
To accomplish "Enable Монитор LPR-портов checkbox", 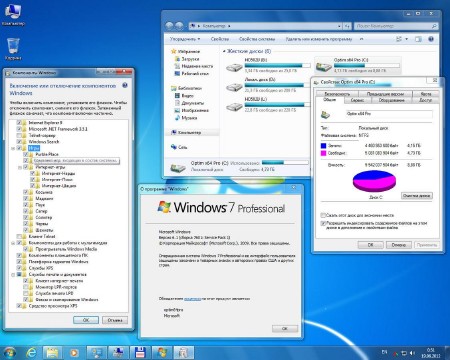I will coord(26,287).
